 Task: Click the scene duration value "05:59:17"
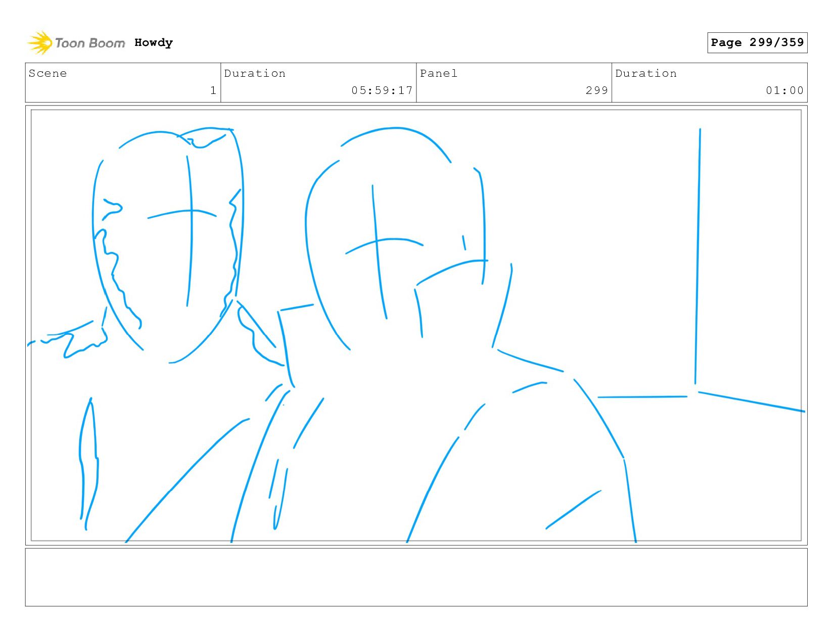[x=382, y=90]
